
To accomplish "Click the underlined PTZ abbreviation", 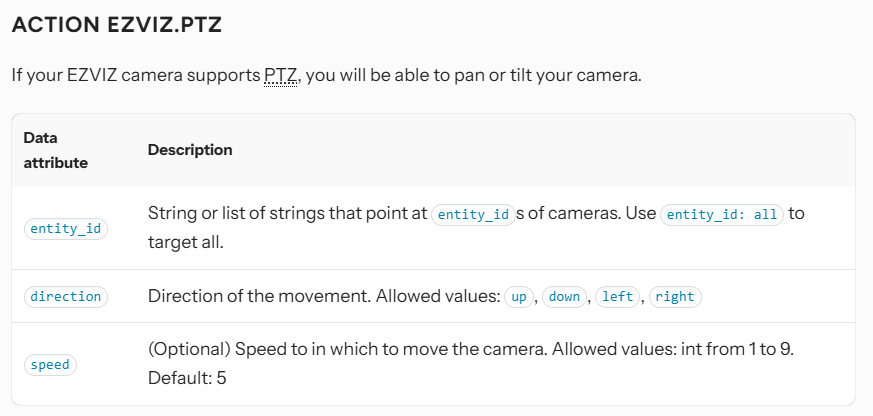I will pos(281,76).
